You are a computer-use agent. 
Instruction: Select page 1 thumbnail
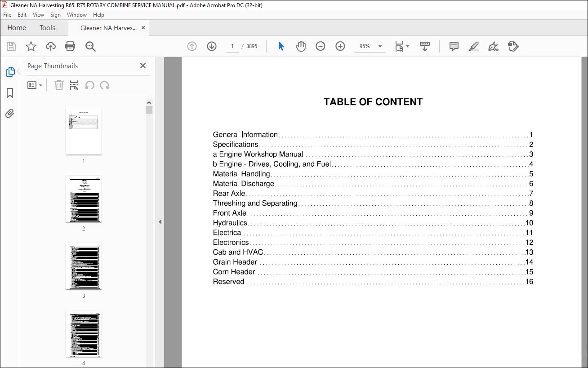point(84,131)
